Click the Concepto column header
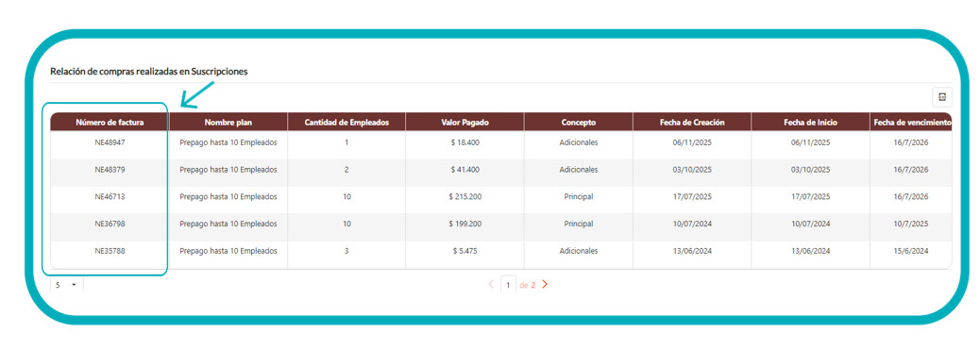This screenshot has width=980, height=349. coord(579,123)
